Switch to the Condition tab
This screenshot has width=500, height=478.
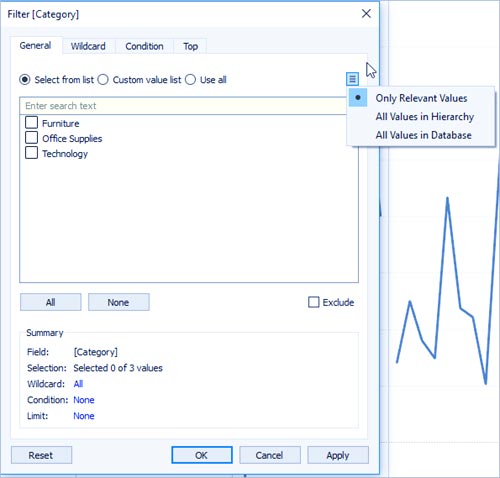(144, 46)
